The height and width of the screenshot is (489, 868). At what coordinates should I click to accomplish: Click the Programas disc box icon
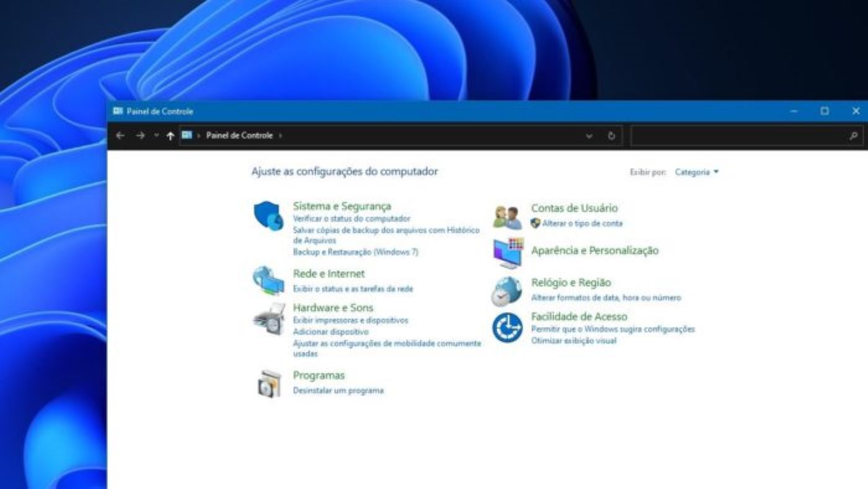coord(269,384)
